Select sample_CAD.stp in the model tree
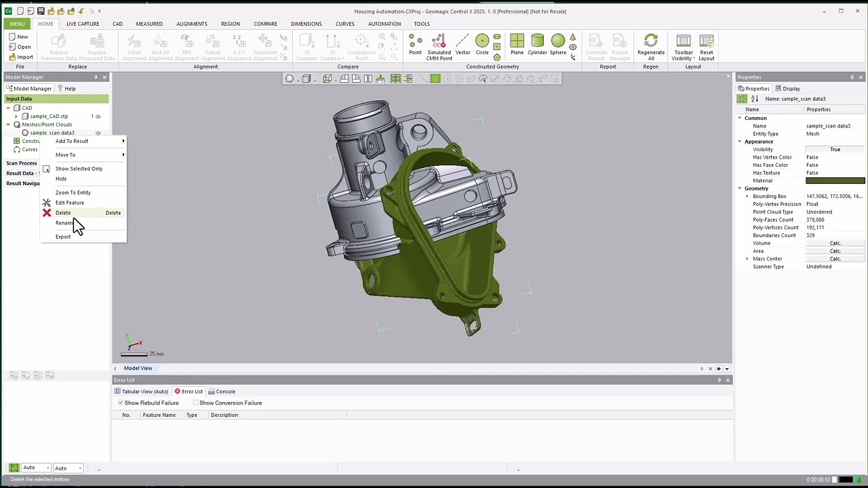 click(49, 117)
